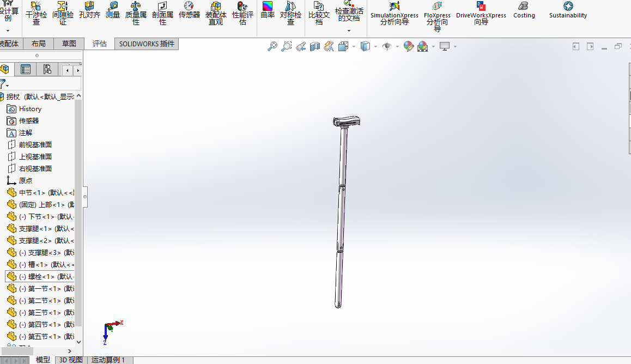Expand the Display Style dropdown arrow
Image resolution: width=631 pixels, height=364 pixels.
375,47
